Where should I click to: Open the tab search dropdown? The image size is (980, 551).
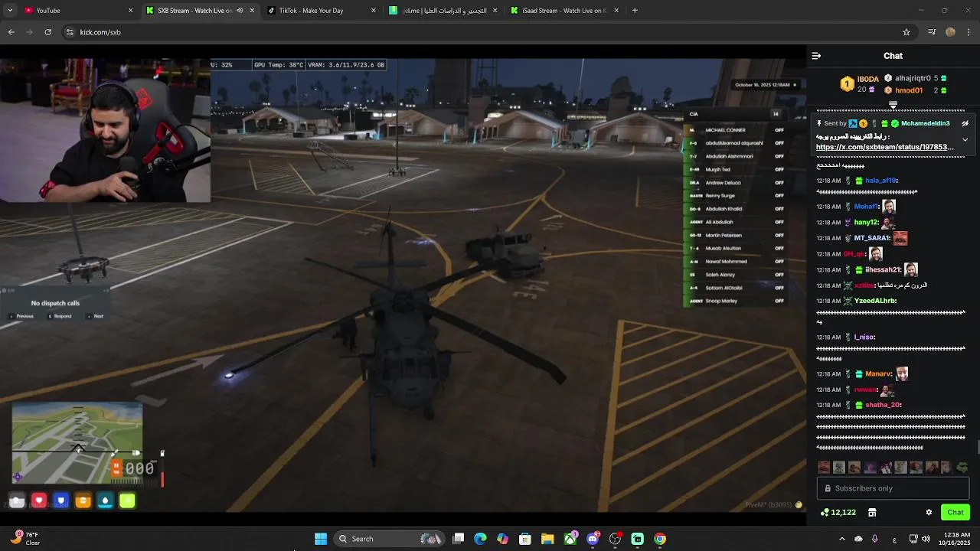click(10, 11)
